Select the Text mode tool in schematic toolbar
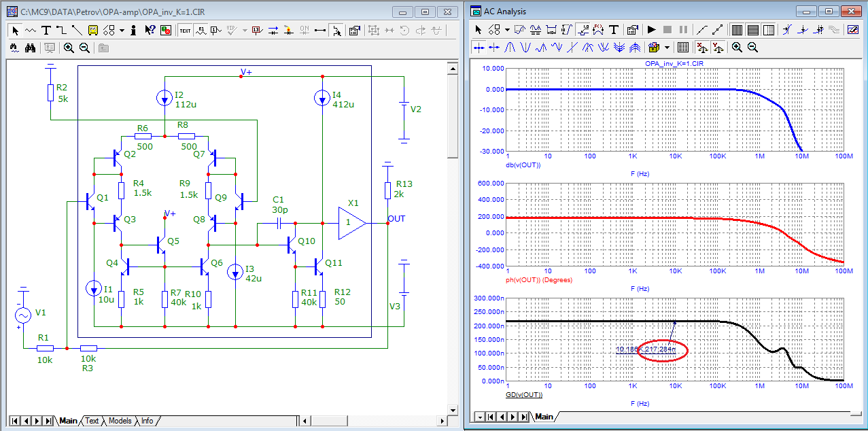Screen dimensions: 868x431 [x=46, y=30]
